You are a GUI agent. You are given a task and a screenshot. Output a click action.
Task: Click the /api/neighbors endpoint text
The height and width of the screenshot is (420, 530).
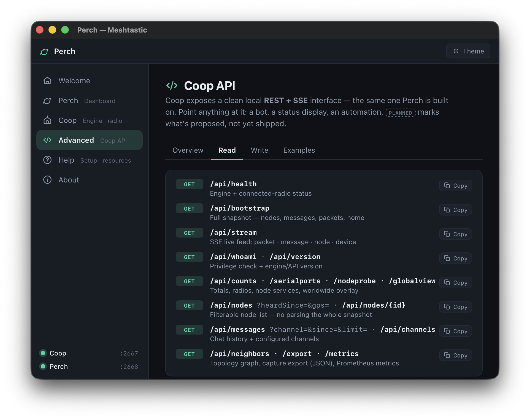(x=240, y=354)
